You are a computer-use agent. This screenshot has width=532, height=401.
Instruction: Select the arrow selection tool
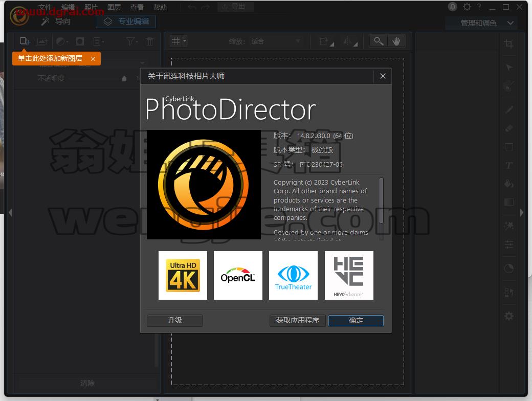pyautogui.click(x=508, y=67)
